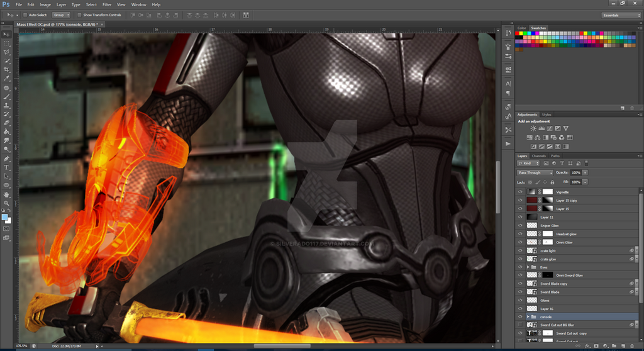Image resolution: width=644 pixels, height=351 pixels.
Task: Enable Show Transform Controls checkbox
Action: [79, 15]
